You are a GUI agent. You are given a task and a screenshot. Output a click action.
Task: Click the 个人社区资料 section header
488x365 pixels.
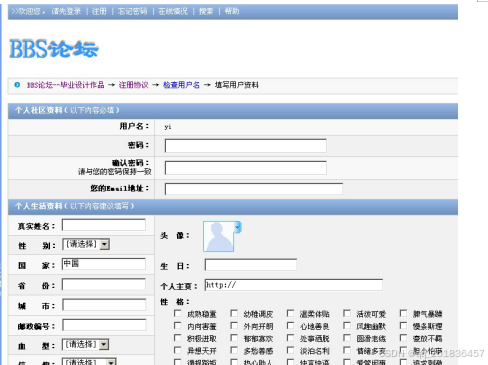(x=233, y=111)
